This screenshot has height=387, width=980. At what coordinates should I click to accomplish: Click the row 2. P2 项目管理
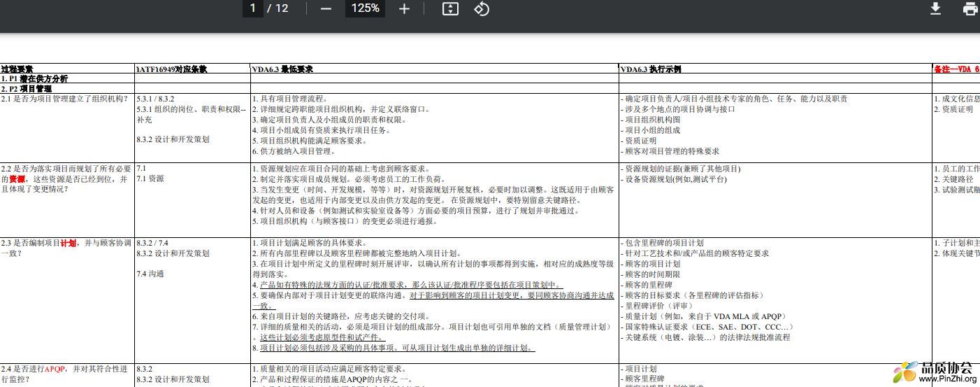coord(27,89)
